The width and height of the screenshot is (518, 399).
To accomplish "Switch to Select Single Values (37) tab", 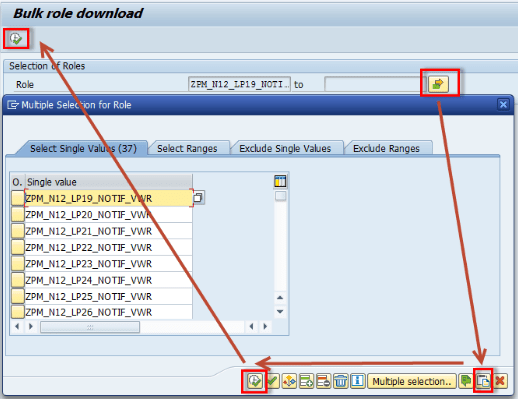I will pos(83,148).
